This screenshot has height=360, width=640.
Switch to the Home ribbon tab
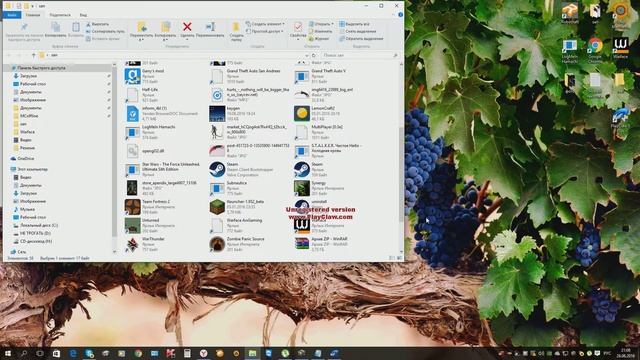[33, 15]
